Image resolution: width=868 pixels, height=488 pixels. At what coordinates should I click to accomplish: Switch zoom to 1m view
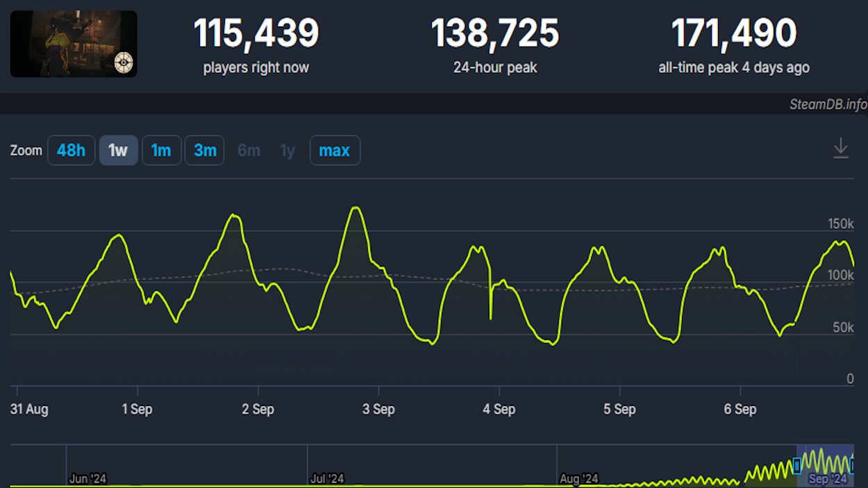(161, 150)
